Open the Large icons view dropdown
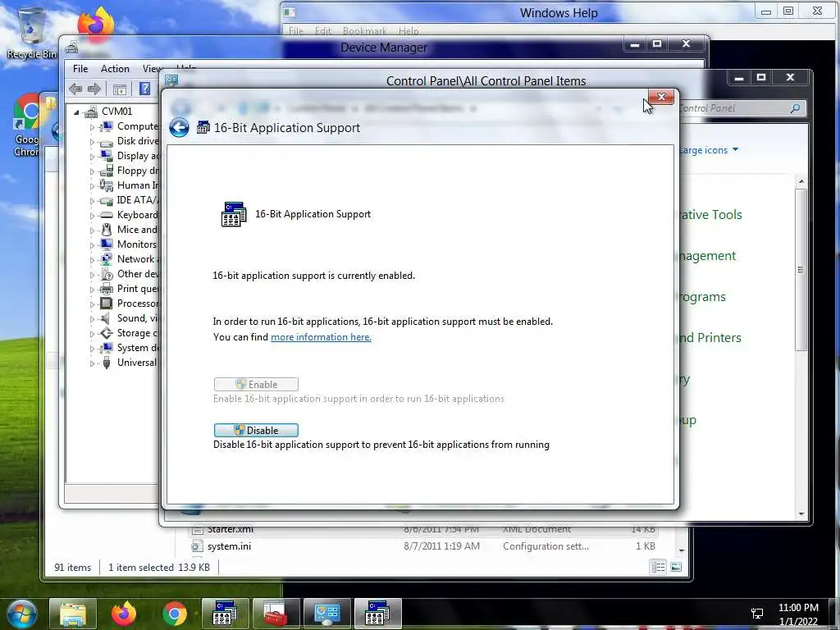Viewport: 840px width, 630px height. (710, 150)
